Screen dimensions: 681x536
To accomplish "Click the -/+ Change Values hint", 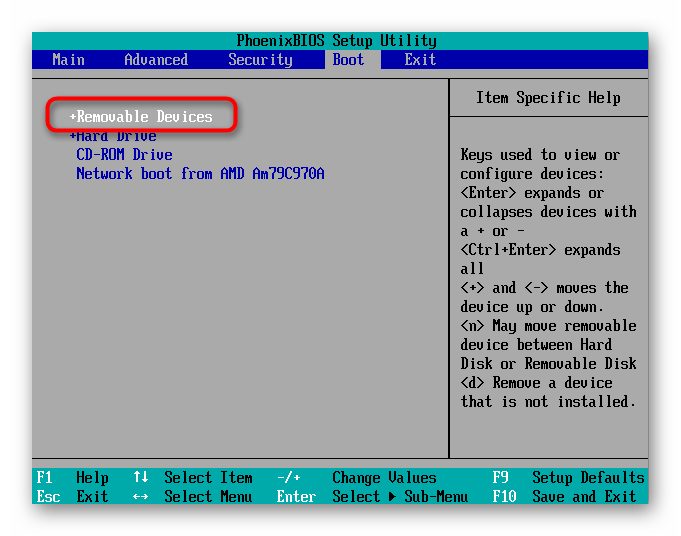I will (x=357, y=478).
